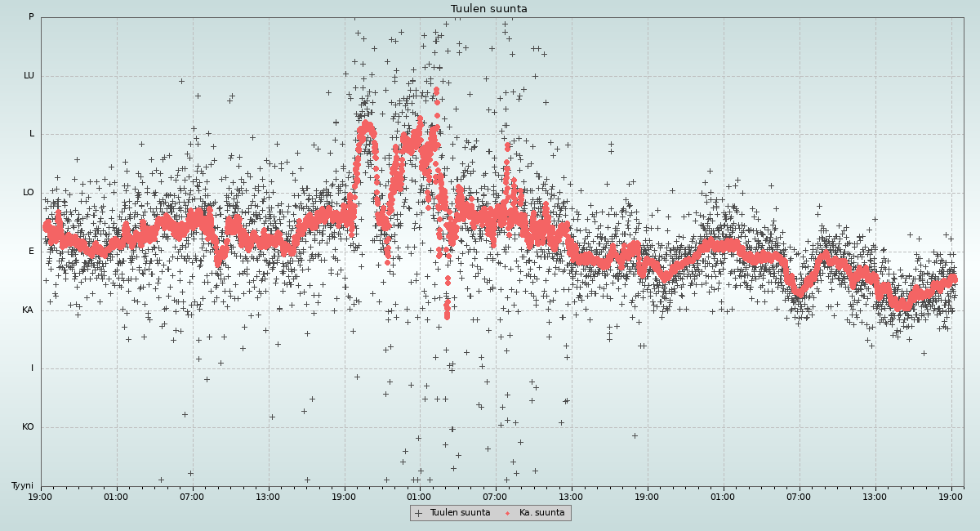Click the red dot legend marker
This screenshot has width=980, height=531.
coord(508,513)
